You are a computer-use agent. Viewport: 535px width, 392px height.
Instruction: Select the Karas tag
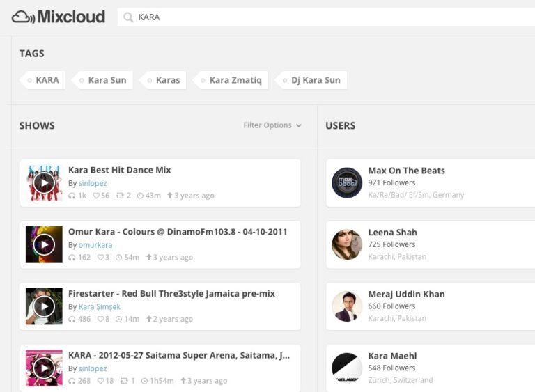(x=163, y=80)
